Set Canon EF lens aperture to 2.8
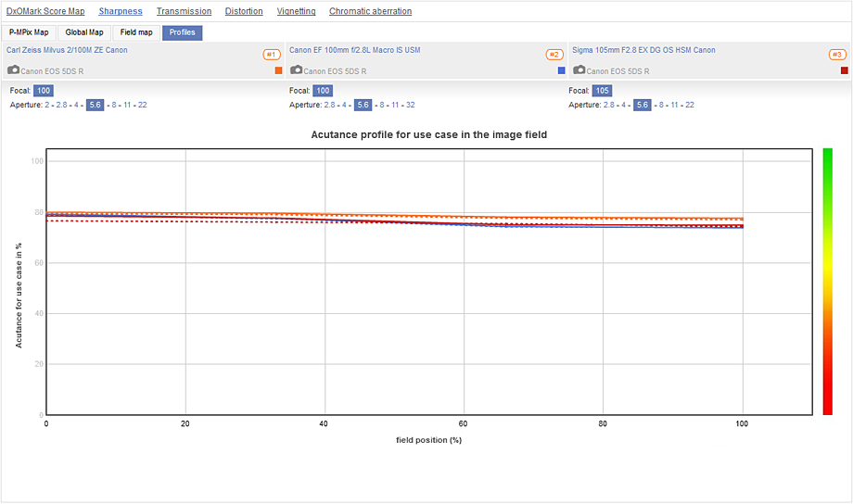 coord(330,105)
